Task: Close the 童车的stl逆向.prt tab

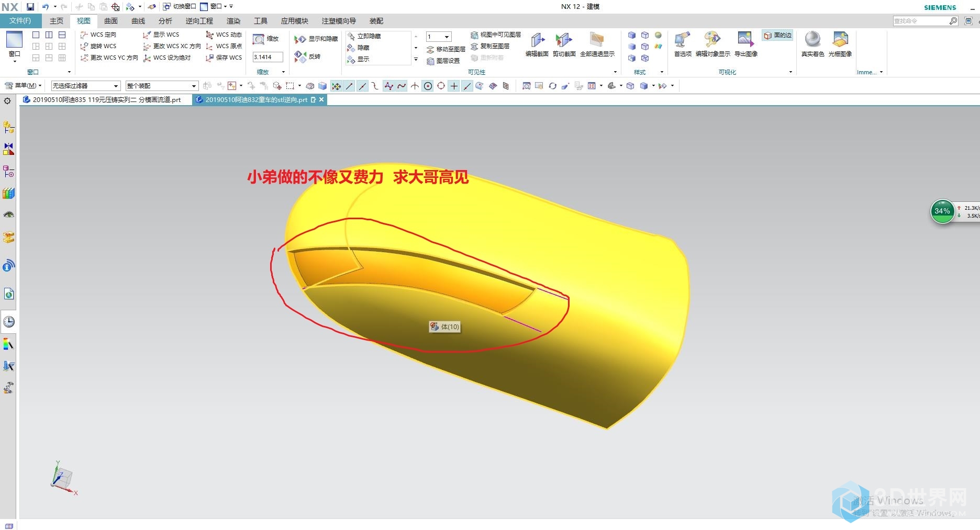Action: tap(321, 99)
